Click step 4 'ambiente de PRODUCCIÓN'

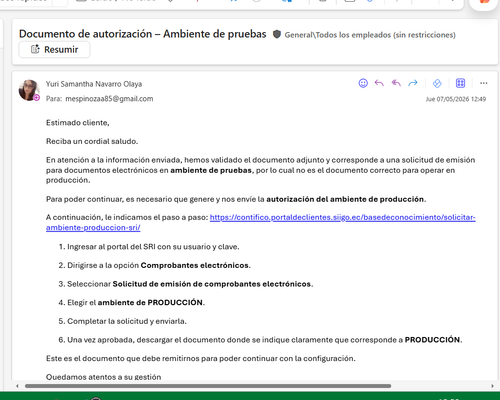150,303
